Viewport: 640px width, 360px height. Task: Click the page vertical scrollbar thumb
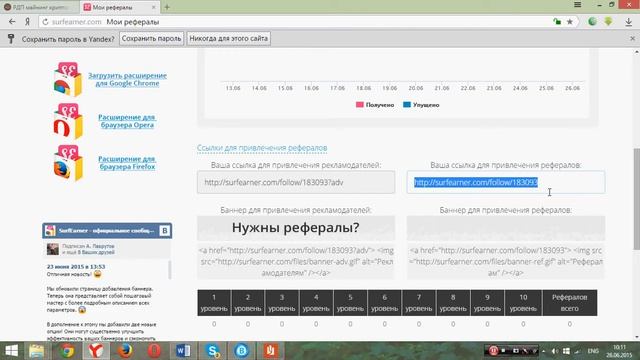tap(636, 198)
